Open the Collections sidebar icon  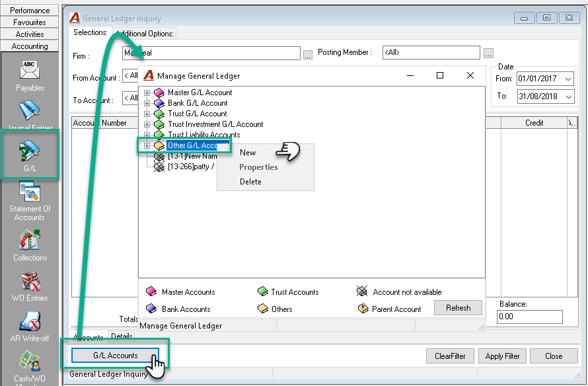[x=30, y=240]
